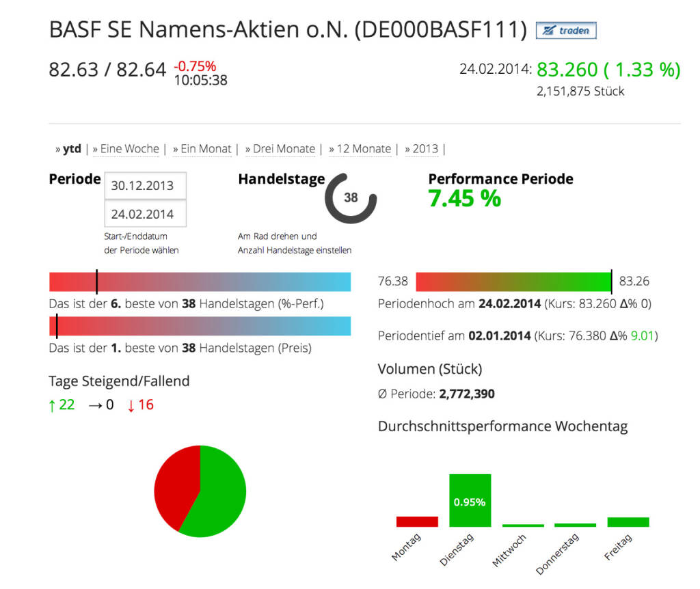Image resolution: width=700 pixels, height=589 pixels.
Task: Click the period low-high range bar
Action: point(513,282)
